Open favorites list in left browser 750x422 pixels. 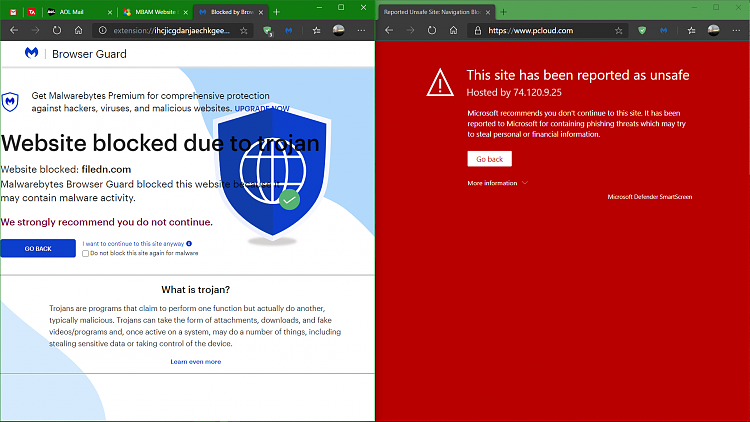pyautogui.click(x=316, y=31)
